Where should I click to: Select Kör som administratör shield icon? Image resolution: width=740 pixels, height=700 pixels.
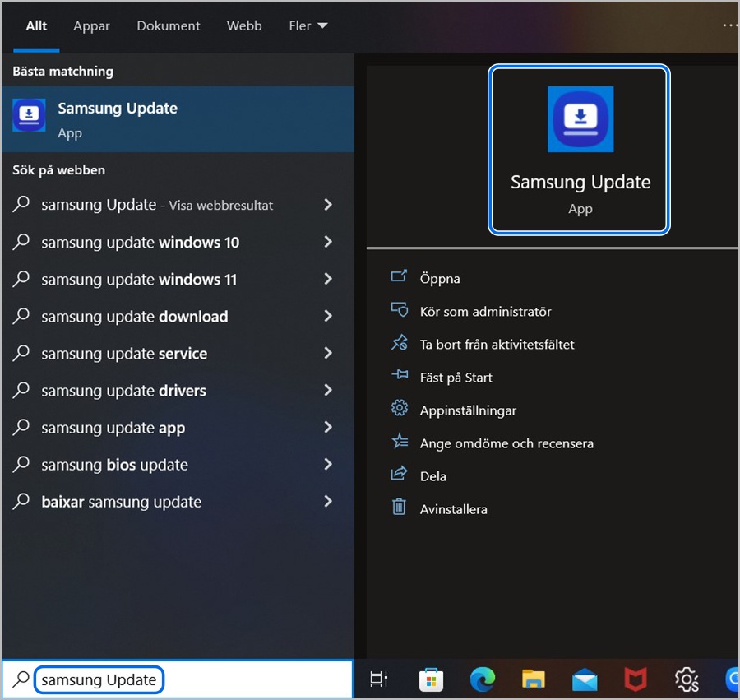pyautogui.click(x=399, y=311)
